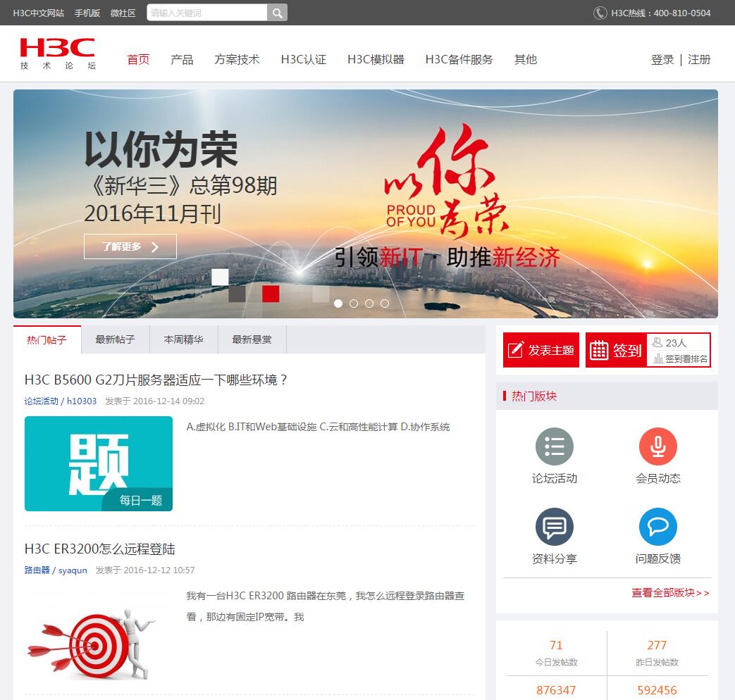The height and width of the screenshot is (700, 735).
Task: Click the 签到 check-in button
Action: coord(616,350)
